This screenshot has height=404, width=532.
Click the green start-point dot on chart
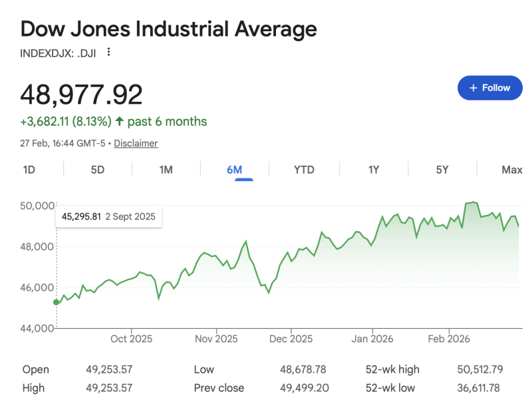pyautogui.click(x=57, y=302)
